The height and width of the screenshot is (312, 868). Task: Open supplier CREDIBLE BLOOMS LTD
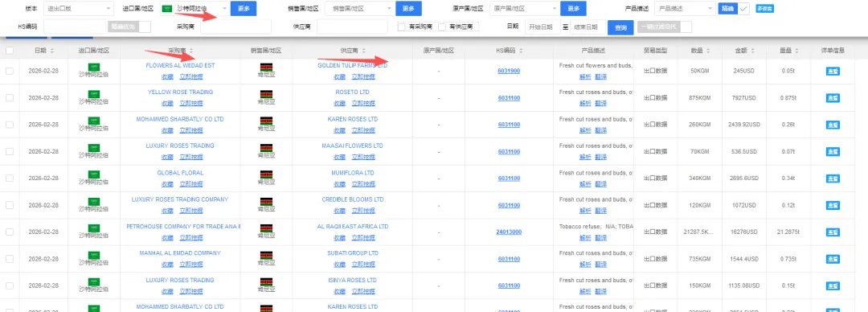pos(353,199)
